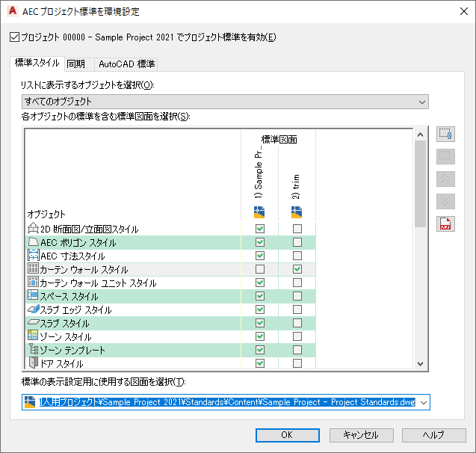Click the move drawing down arrow button
The image size is (476, 453).
click(x=445, y=201)
